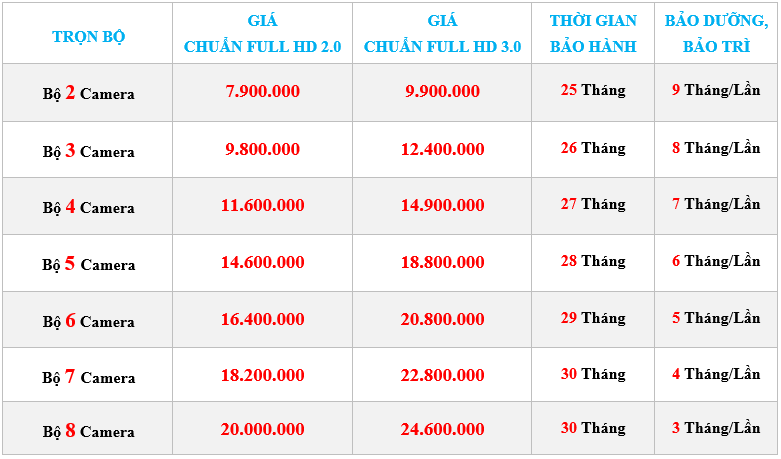Click the 5 Tháng/Lần maintenance cell

[x=716, y=318]
